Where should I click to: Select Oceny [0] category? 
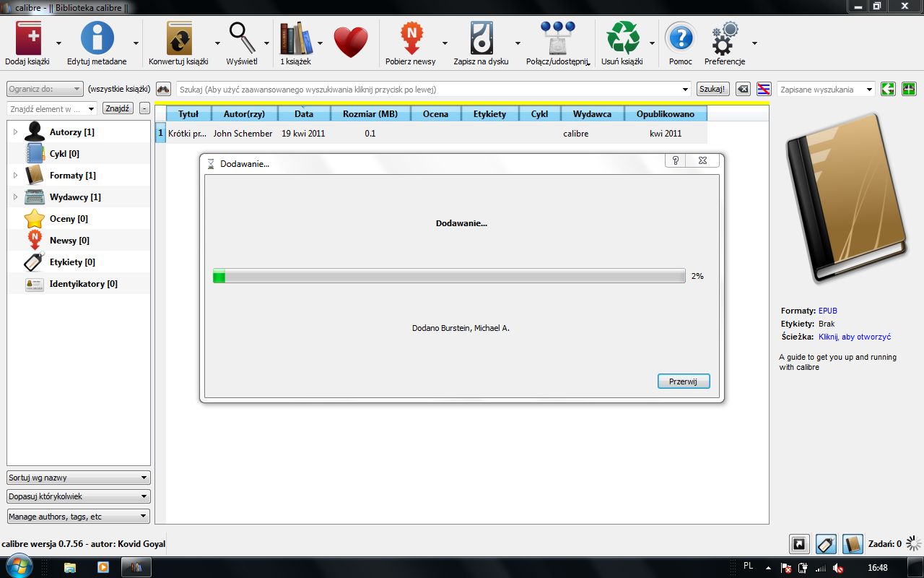[69, 219]
